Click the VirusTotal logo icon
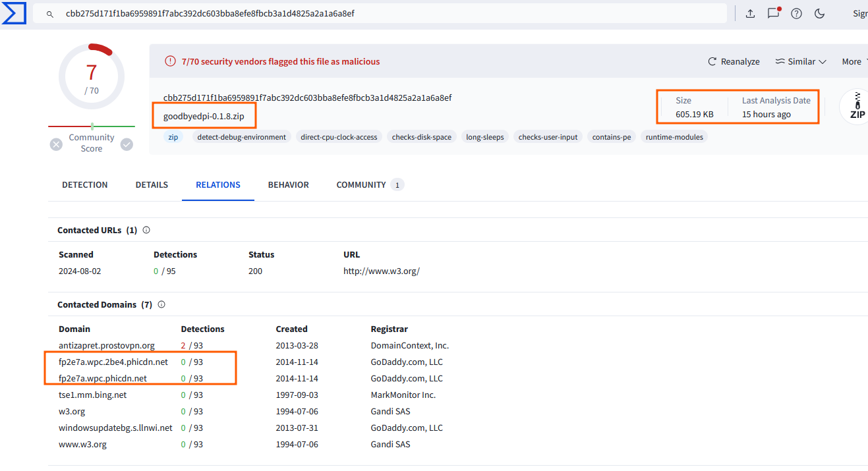The width and height of the screenshot is (868, 471). (x=13, y=13)
